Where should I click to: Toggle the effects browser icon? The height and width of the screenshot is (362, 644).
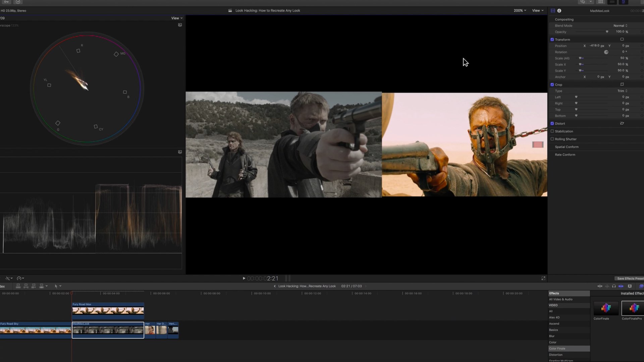tap(641, 286)
